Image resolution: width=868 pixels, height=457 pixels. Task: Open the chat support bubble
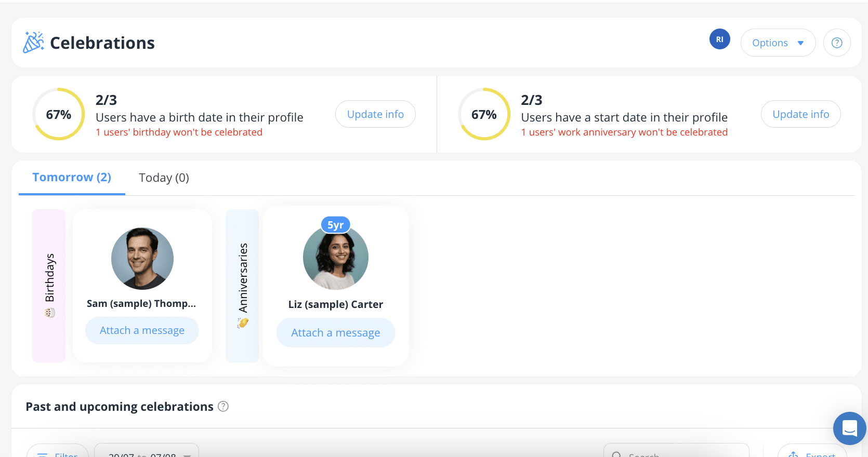click(850, 428)
